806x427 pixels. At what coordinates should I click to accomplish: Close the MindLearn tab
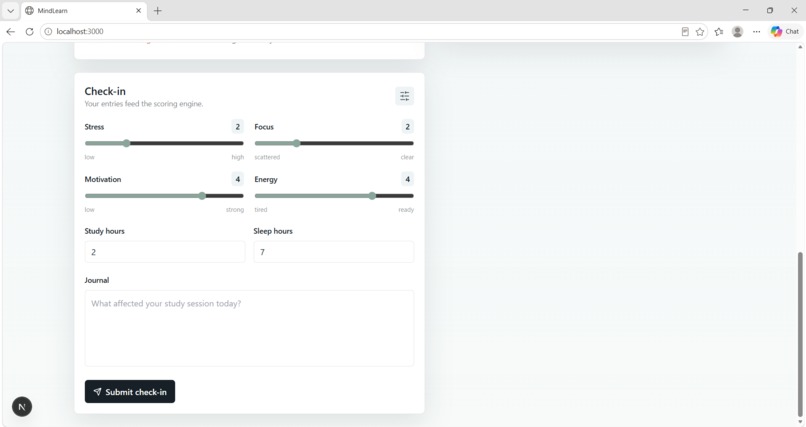tap(138, 10)
